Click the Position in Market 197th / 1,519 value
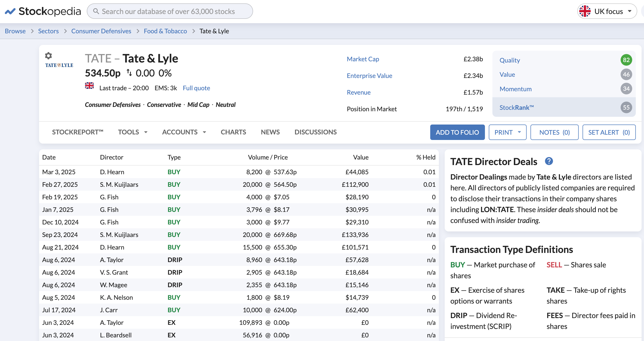Image resolution: width=644 pixels, height=341 pixels. click(464, 109)
